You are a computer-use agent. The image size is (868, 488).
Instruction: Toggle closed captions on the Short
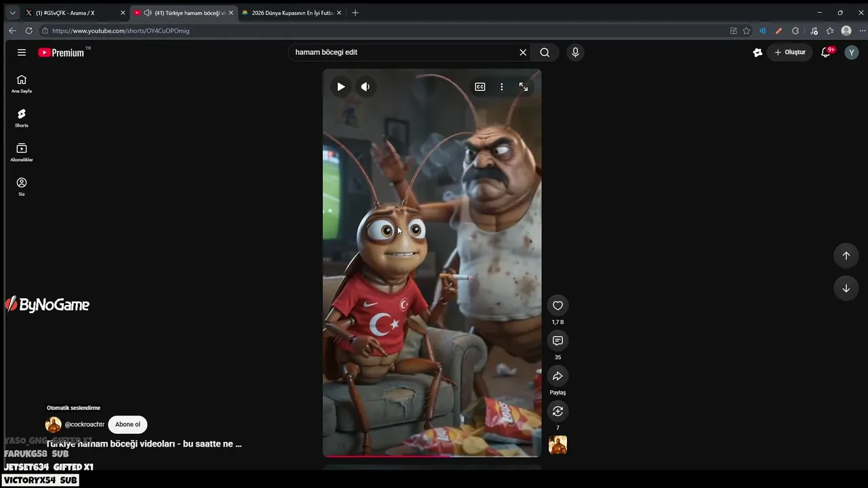(x=480, y=87)
